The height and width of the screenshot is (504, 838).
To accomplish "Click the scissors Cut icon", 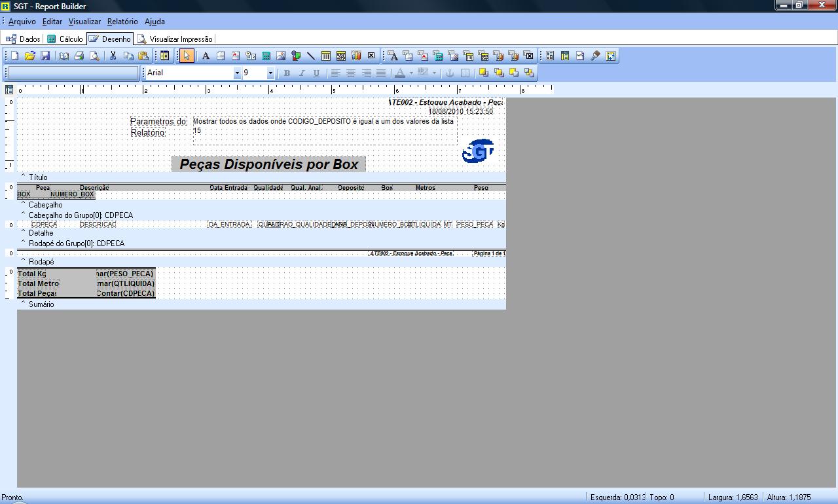I will pos(113,56).
